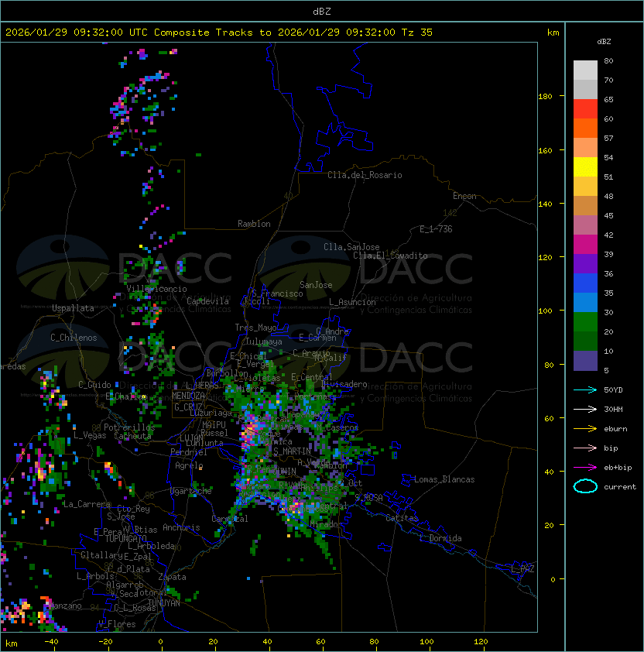Image resolution: width=644 pixels, height=652 pixels.
Task: Click the 'L_Dormida' place label
Action: [x=440, y=538]
